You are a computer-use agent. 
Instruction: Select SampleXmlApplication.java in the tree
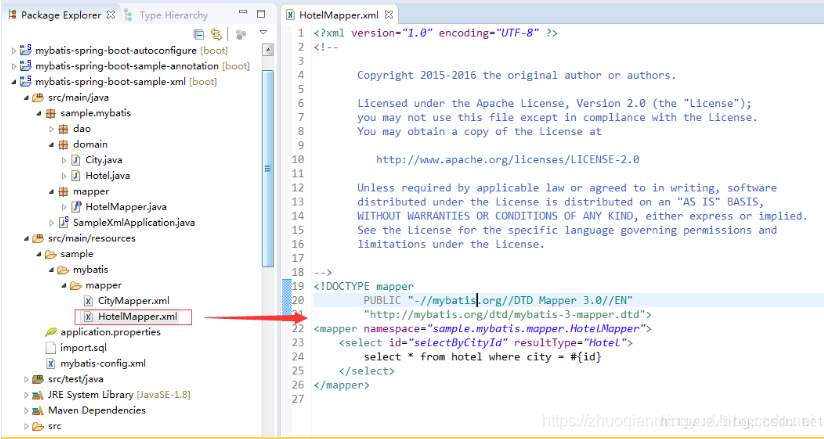(134, 222)
